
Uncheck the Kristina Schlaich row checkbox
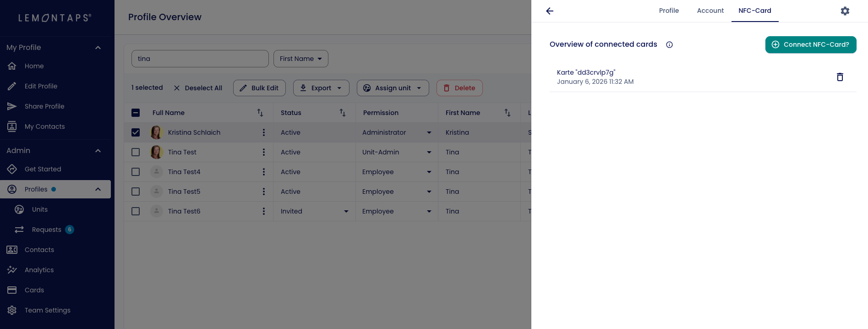pyautogui.click(x=136, y=132)
